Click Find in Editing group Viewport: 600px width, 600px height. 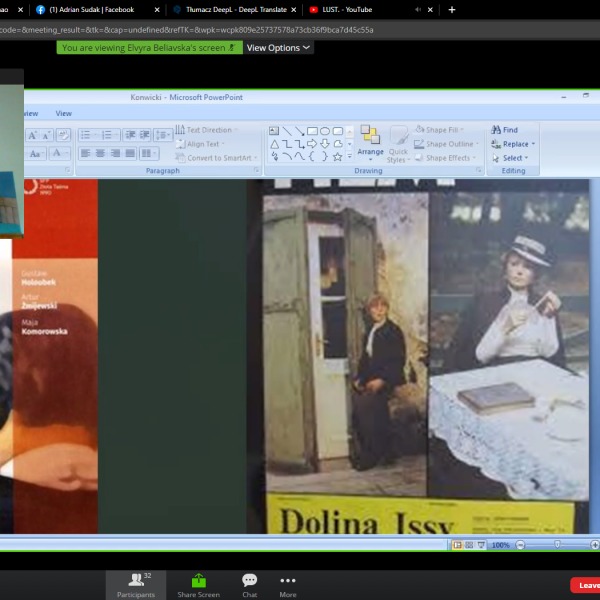[x=504, y=130]
